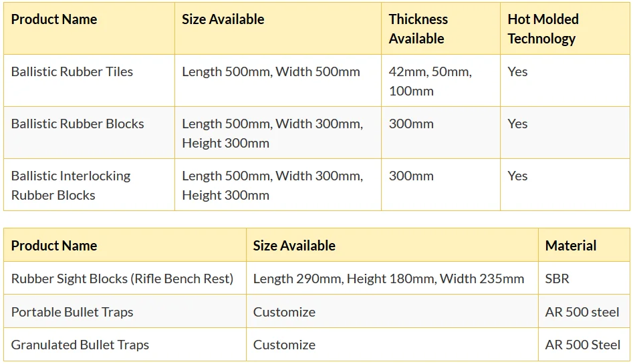Image resolution: width=633 pixels, height=364 pixels.
Task: Select the Hot Molded Technology column header
Action: click(x=543, y=29)
